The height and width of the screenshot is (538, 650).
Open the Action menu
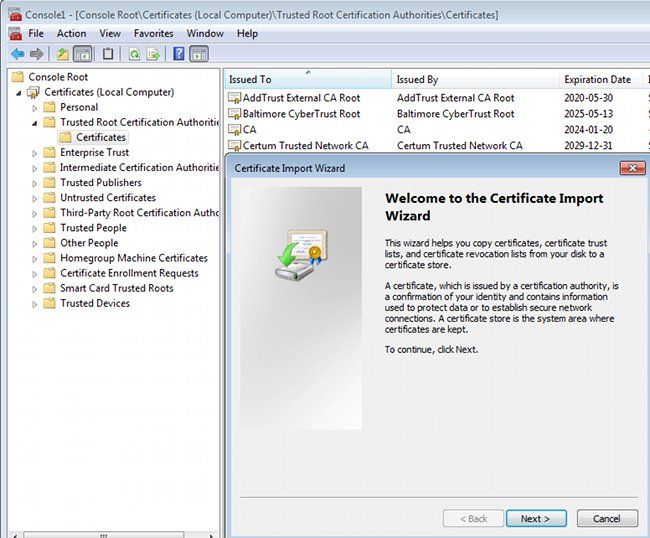coord(71,33)
